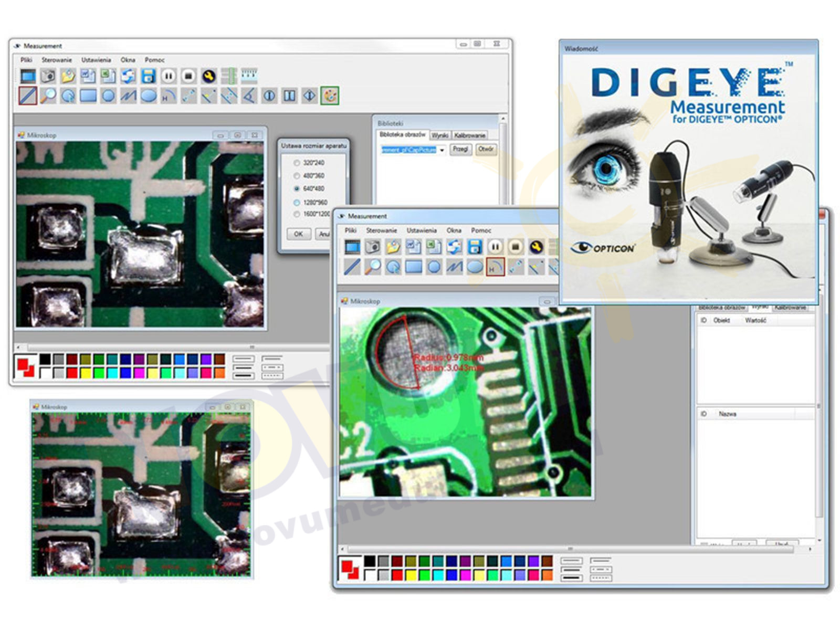This screenshot has width=840, height=630.
Task: Click the two-way refresh arrows icon in front window
Action: [454, 247]
